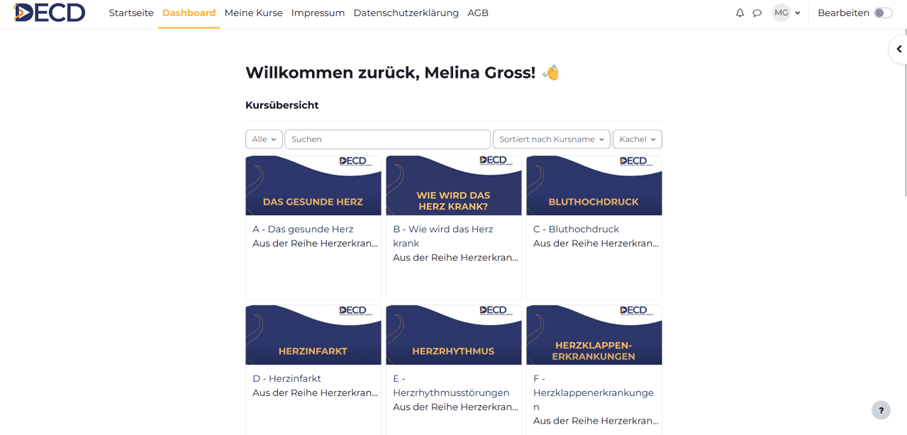Open the Datenschutzerklärung page

[x=406, y=13]
